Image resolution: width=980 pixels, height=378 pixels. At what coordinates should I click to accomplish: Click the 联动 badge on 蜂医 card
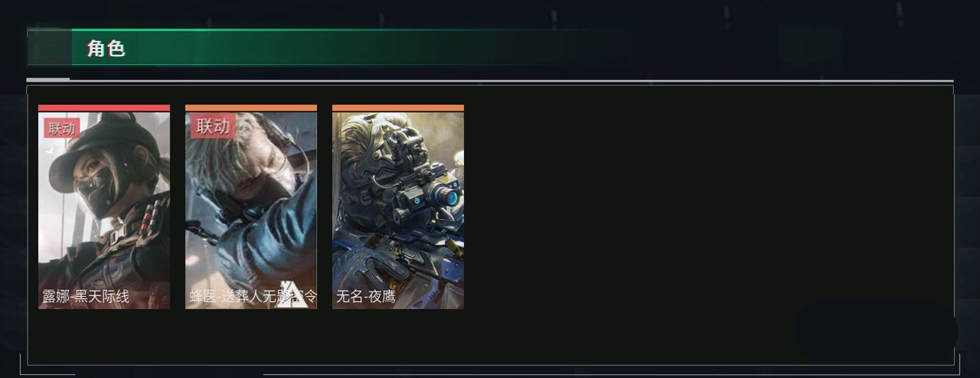pos(212,126)
